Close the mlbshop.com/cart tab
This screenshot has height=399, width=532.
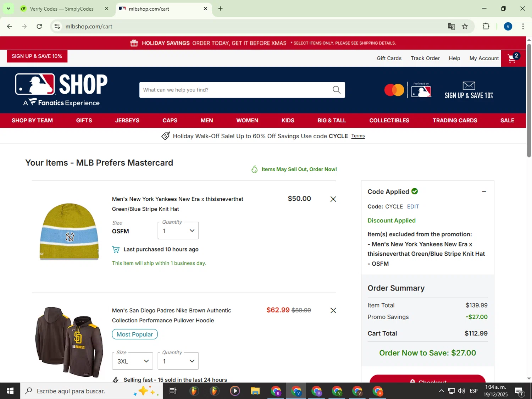(205, 9)
